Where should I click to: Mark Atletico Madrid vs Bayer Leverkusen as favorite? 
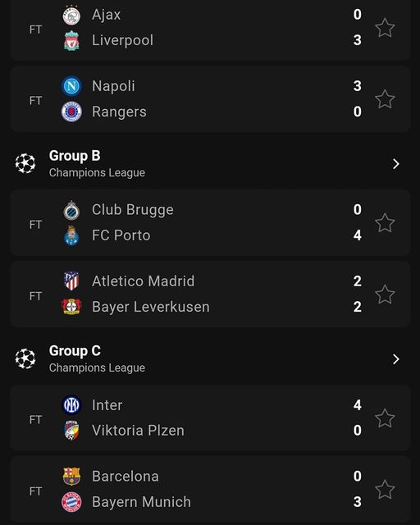pyautogui.click(x=385, y=294)
